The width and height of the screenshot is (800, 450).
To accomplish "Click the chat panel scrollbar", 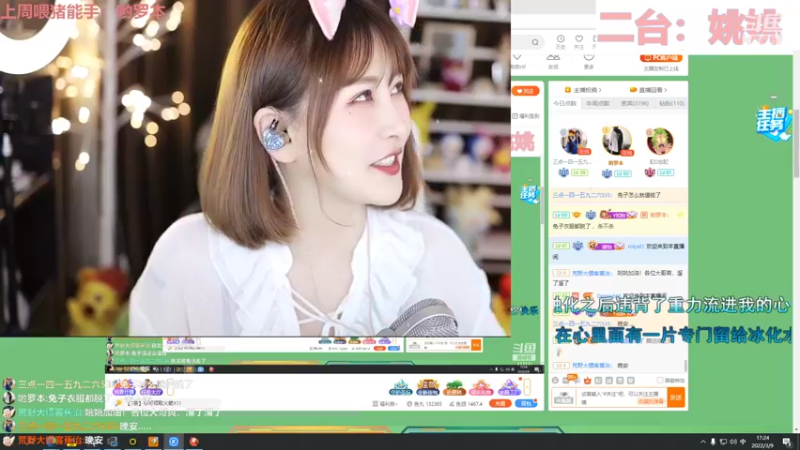I will click(x=685, y=366).
